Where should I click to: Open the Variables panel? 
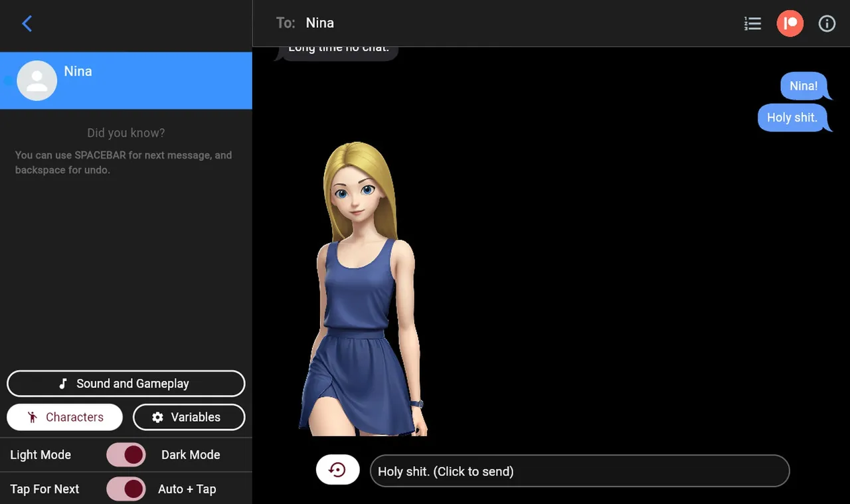coord(189,417)
